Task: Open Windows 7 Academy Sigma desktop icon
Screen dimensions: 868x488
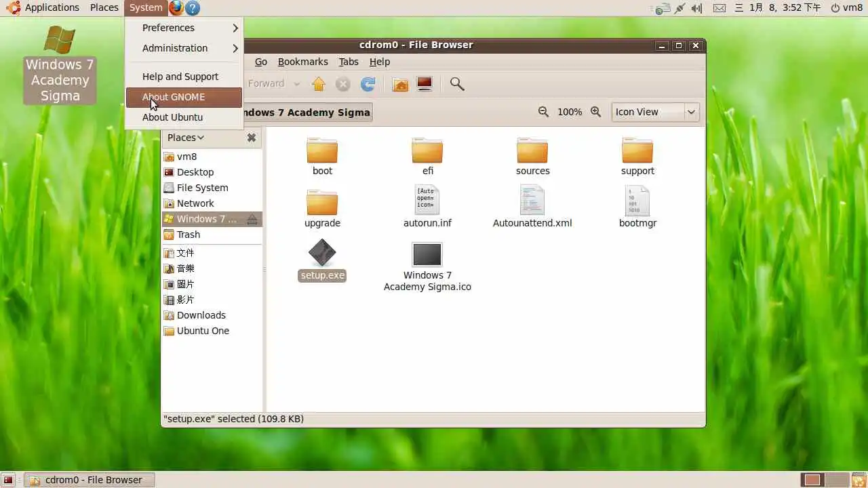Action: [x=60, y=65]
